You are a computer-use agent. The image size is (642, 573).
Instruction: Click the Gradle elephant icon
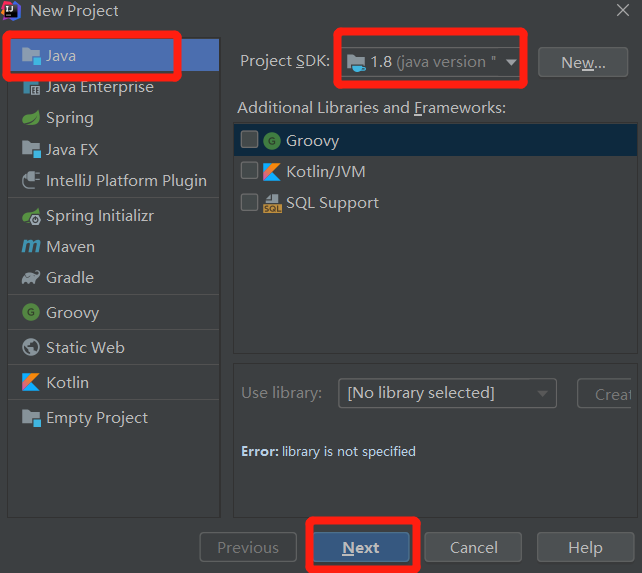[30, 278]
